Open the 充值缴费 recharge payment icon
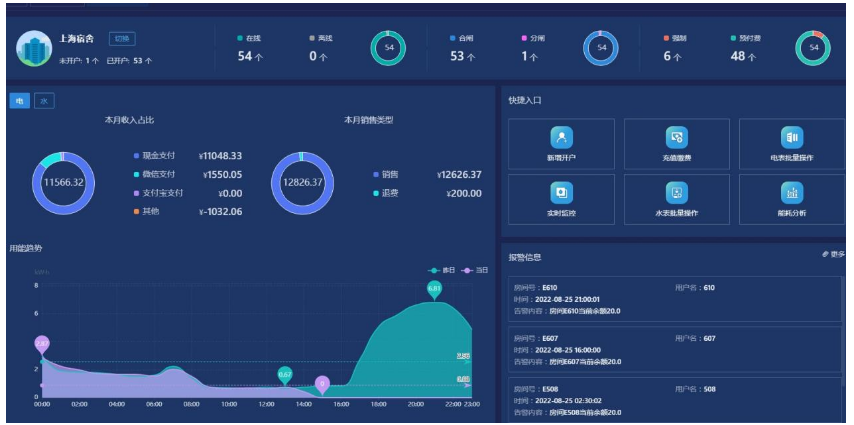 coord(677,137)
